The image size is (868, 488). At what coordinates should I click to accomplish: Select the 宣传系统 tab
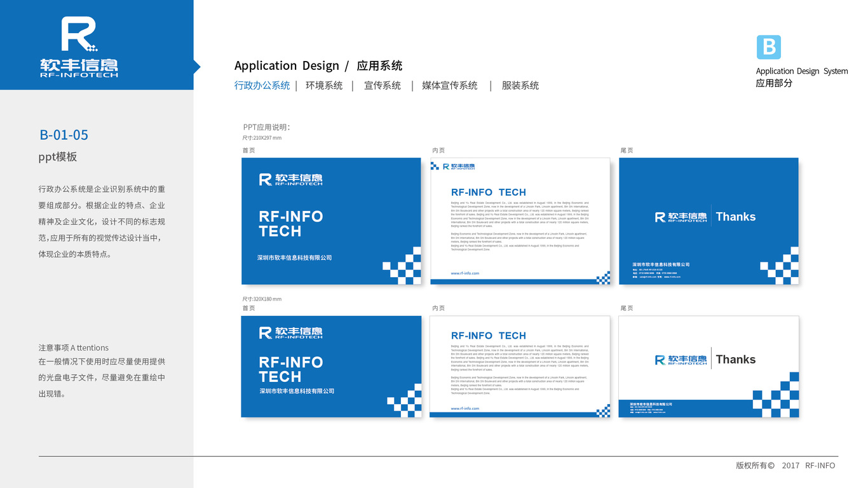tap(383, 85)
